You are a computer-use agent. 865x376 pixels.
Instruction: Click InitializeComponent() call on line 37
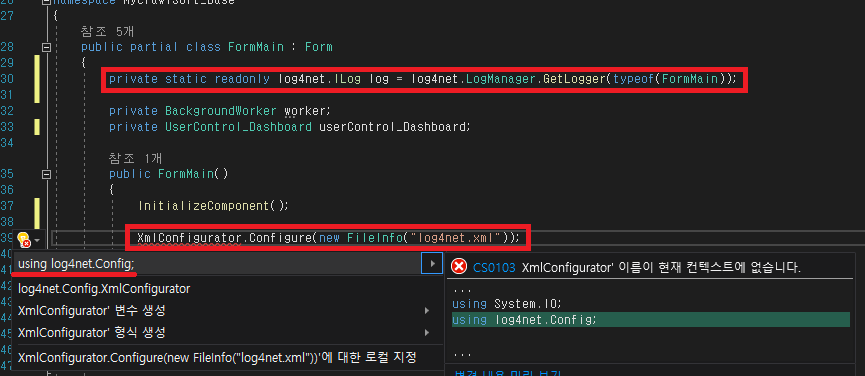coord(213,206)
